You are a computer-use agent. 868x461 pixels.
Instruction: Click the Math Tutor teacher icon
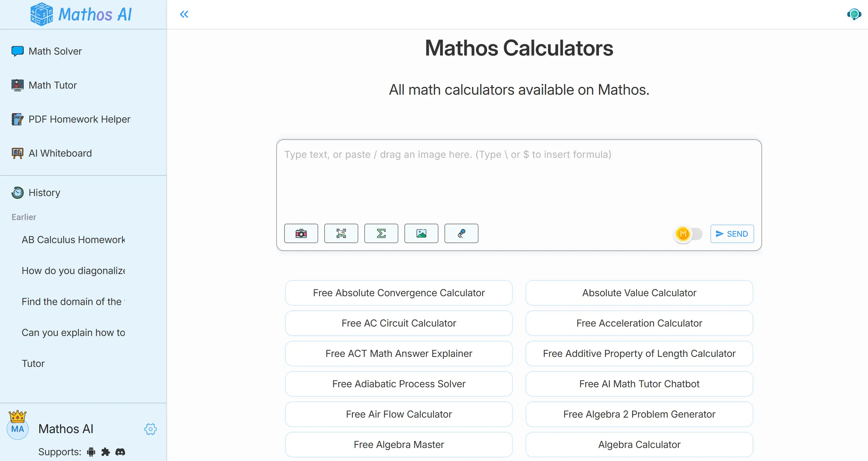pos(18,85)
